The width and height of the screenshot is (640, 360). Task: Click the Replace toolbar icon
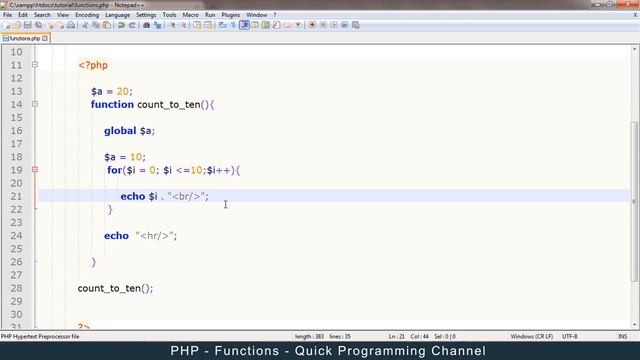157,25
